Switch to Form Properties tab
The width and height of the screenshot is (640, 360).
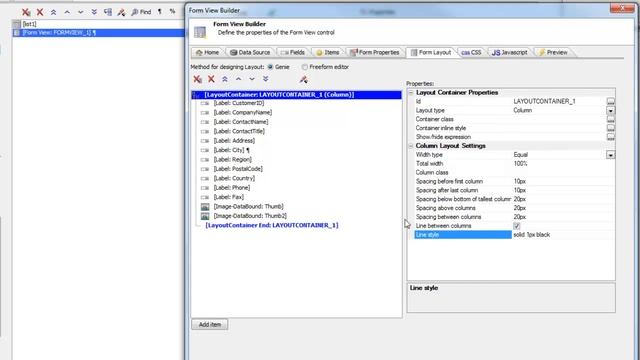[x=375, y=53]
